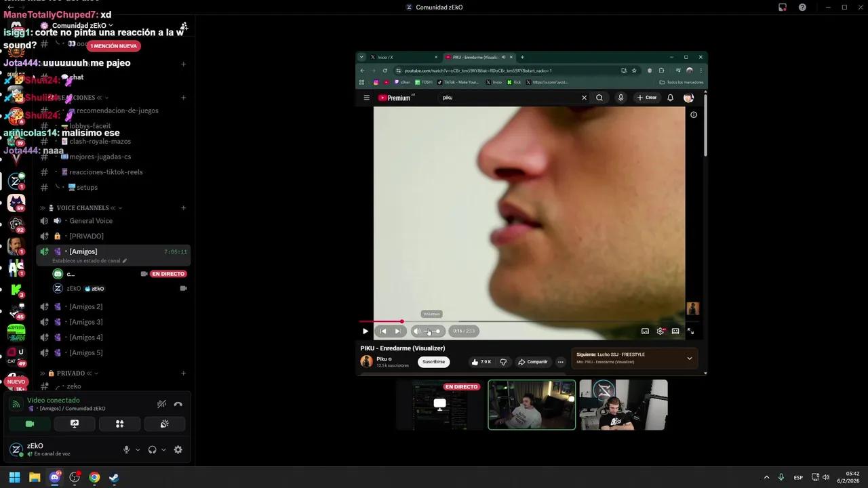Toggle the camera on or off
The height and width of the screenshot is (488, 868).
pyautogui.click(x=30, y=424)
